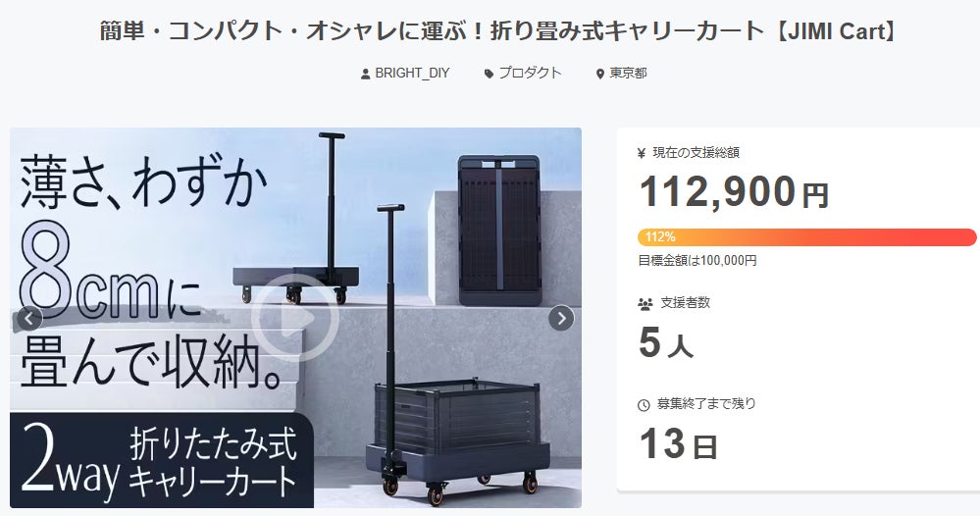Click the 目標金額は100,000円 goal text
The width and height of the screenshot is (980, 516).
[x=697, y=261]
